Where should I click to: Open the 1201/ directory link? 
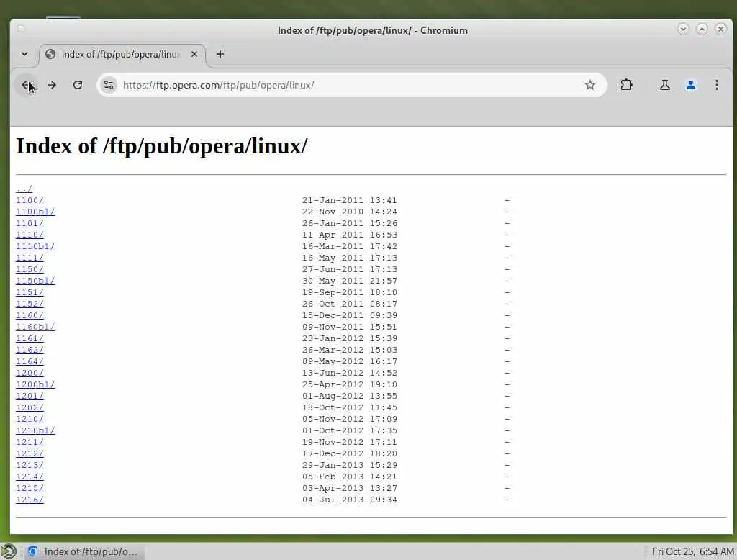pos(30,396)
